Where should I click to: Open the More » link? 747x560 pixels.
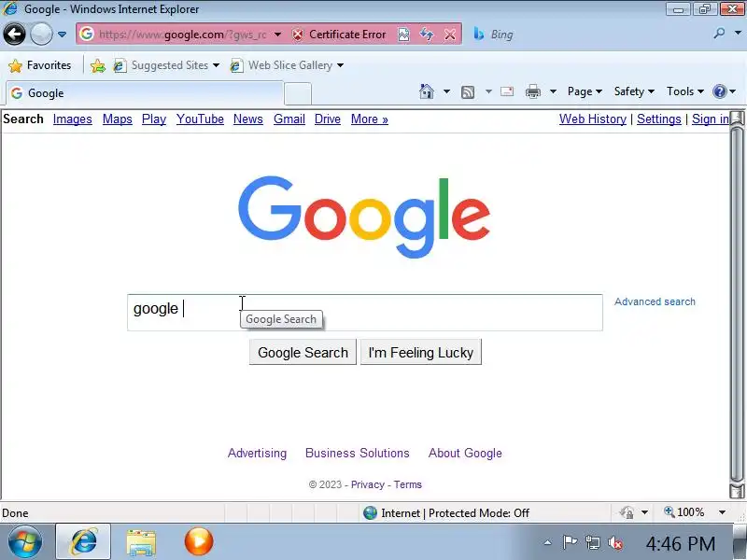(369, 119)
